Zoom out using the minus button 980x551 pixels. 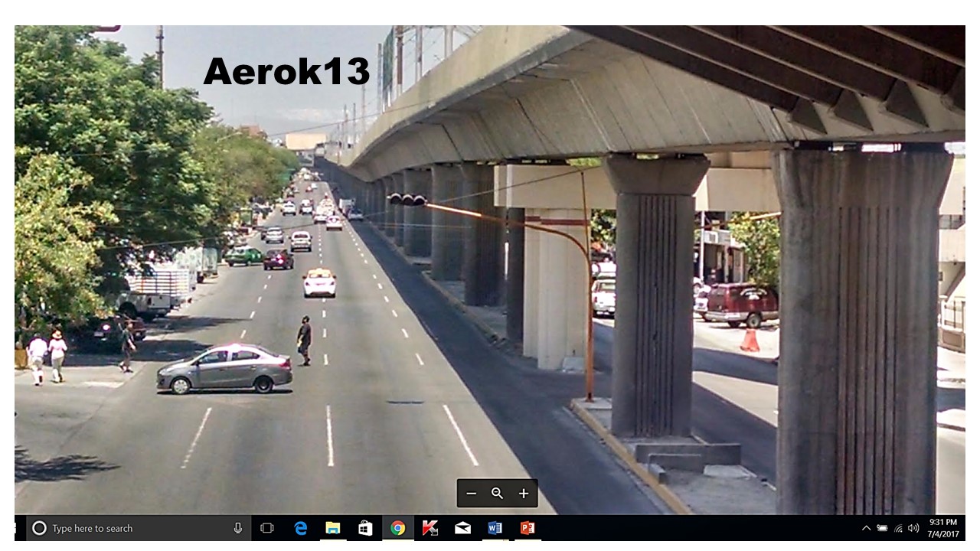pyautogui.click(x=470, y=494)
